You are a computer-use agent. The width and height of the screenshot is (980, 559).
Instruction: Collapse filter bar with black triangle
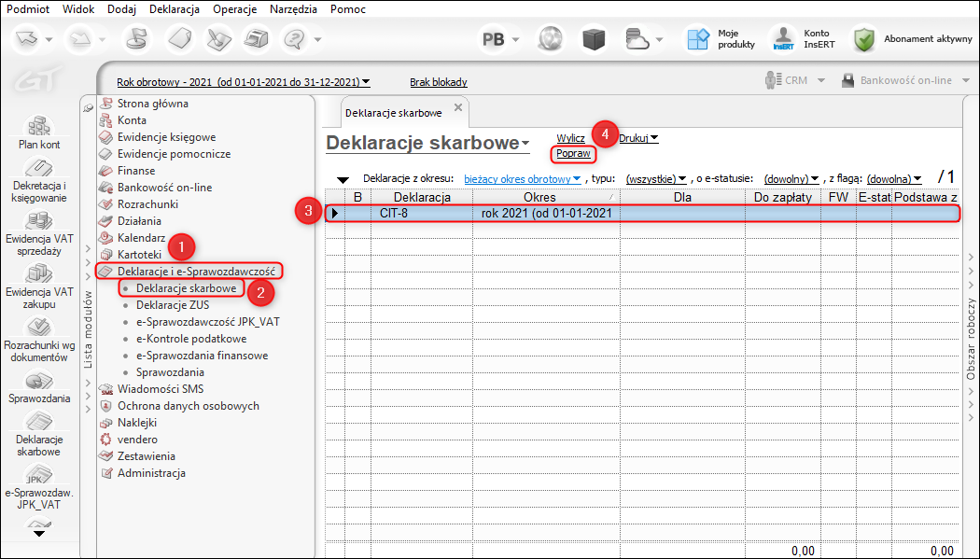pos(343,180)
